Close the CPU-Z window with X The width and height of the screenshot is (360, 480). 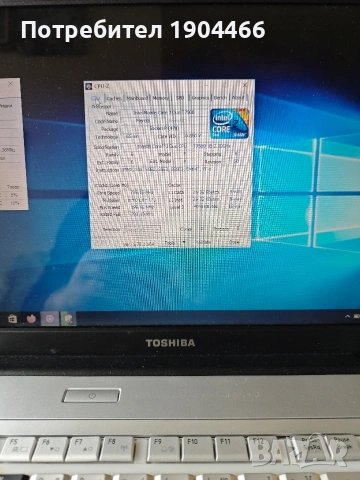[x=245, y=85]
